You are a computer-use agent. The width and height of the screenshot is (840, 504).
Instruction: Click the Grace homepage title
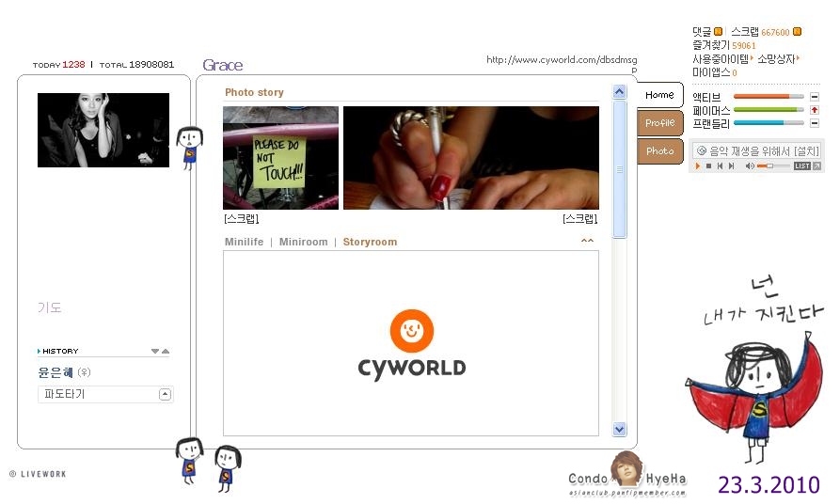click(222, 65)
